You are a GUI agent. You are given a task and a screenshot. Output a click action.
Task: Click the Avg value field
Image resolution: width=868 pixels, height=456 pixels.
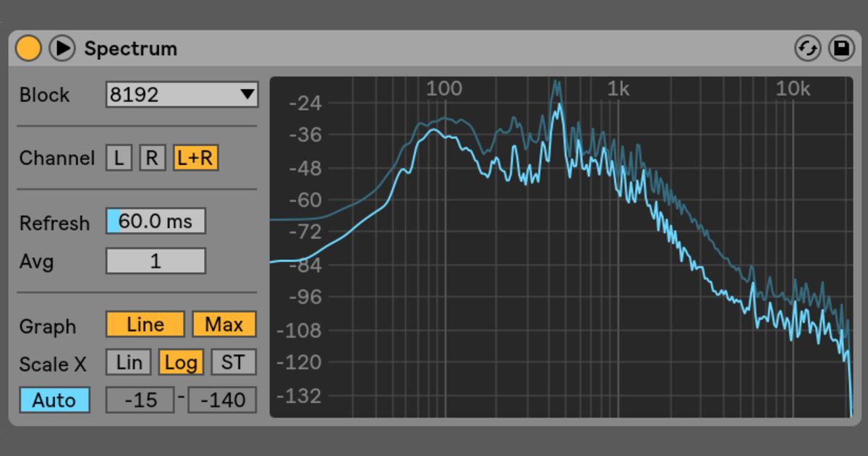coord(156,261)
